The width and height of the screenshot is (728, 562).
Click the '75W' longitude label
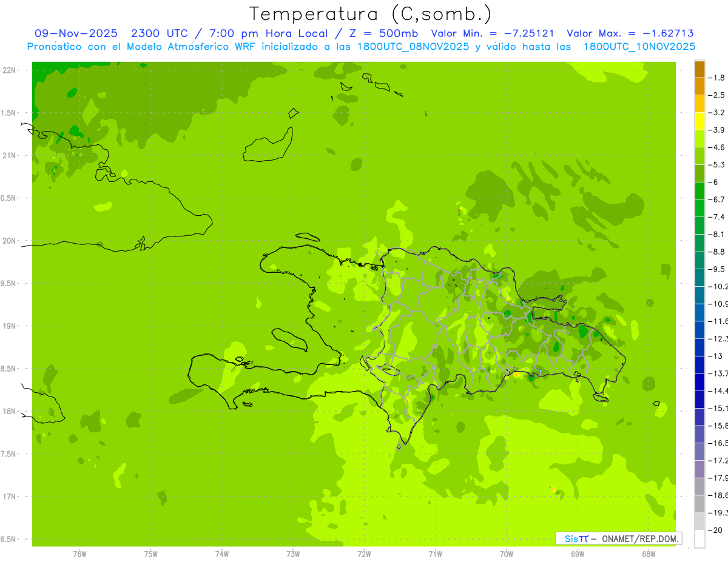click(x=151, y=554)
